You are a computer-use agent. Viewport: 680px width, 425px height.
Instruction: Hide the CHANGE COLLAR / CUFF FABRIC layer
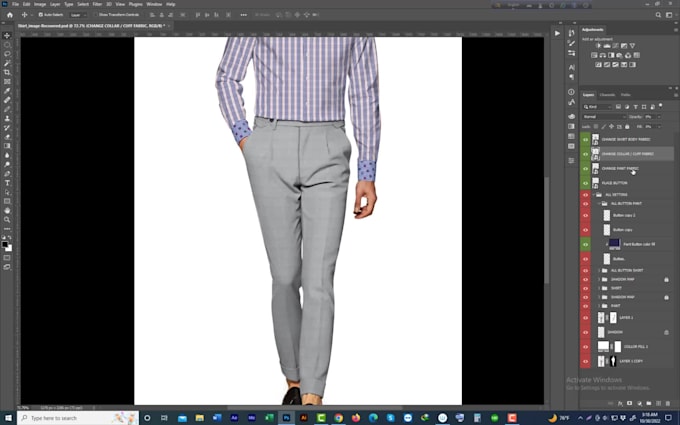coord(585,154)
